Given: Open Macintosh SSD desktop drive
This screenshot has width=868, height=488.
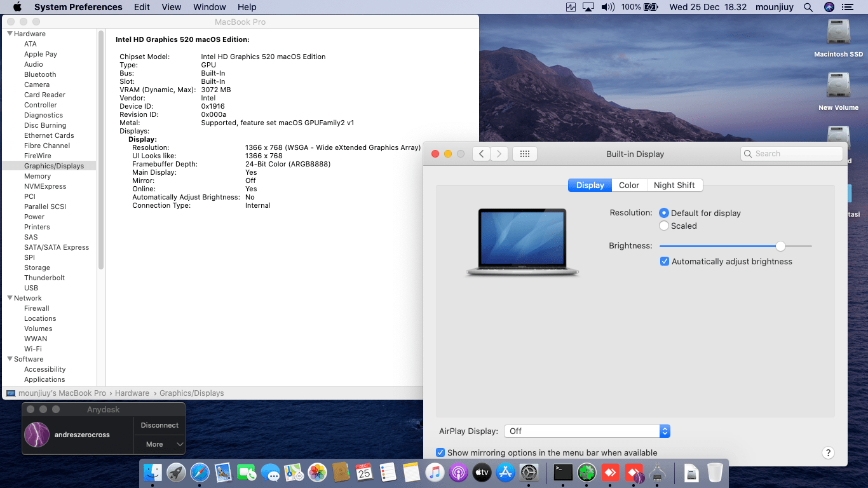Looking at the screenshot, I should (839, 39).
